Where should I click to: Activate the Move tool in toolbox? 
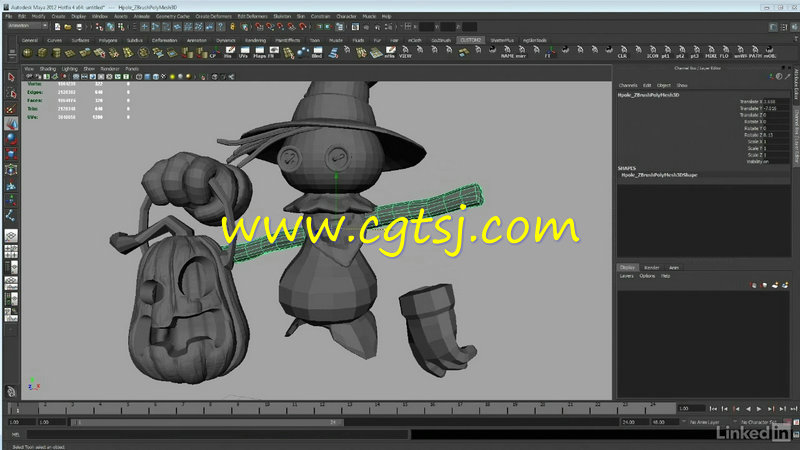(x=11, y=124)
